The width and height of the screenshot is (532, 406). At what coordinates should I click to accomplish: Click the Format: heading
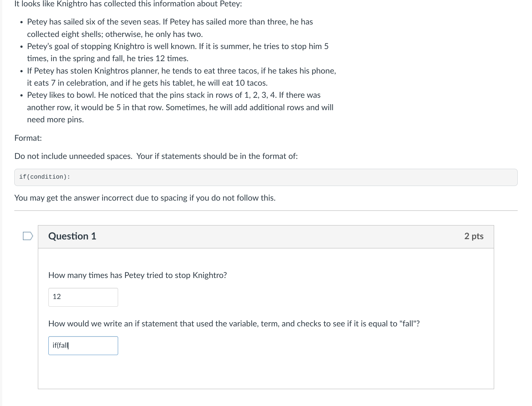28,138
